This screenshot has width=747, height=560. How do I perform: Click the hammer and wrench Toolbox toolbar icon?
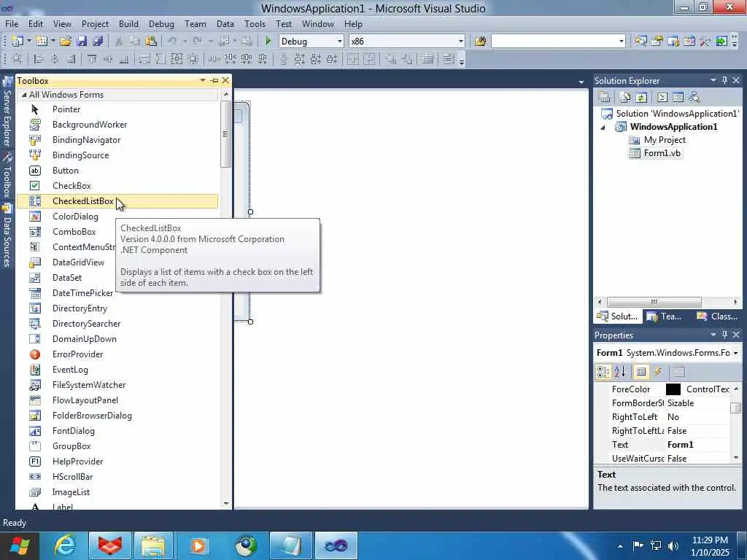(x=705, y=42)
